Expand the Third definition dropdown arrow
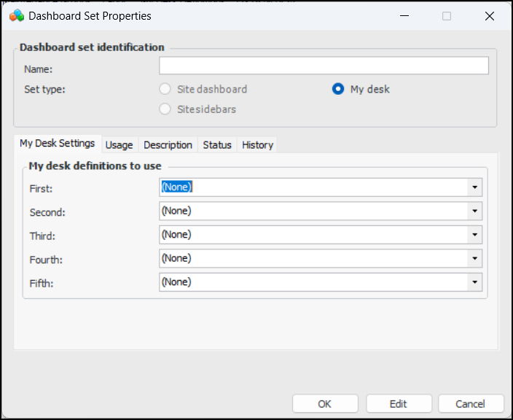513x420 pixels. pos(475,235)
